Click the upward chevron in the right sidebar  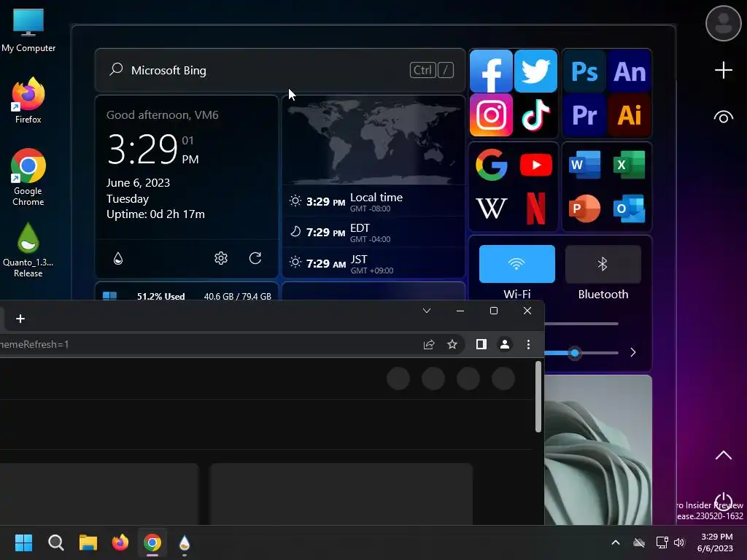pyautogui.click(x=723, y=455)
